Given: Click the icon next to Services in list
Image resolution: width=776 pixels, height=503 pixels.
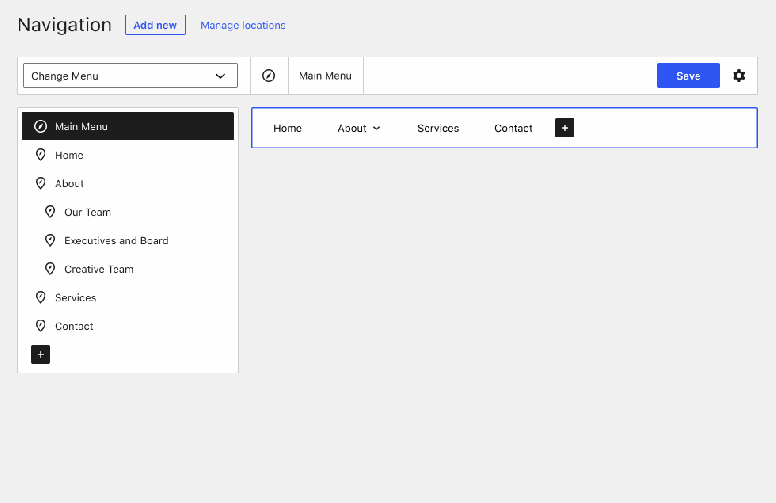Looking at the screenshot, I should (x=41, y=298).
